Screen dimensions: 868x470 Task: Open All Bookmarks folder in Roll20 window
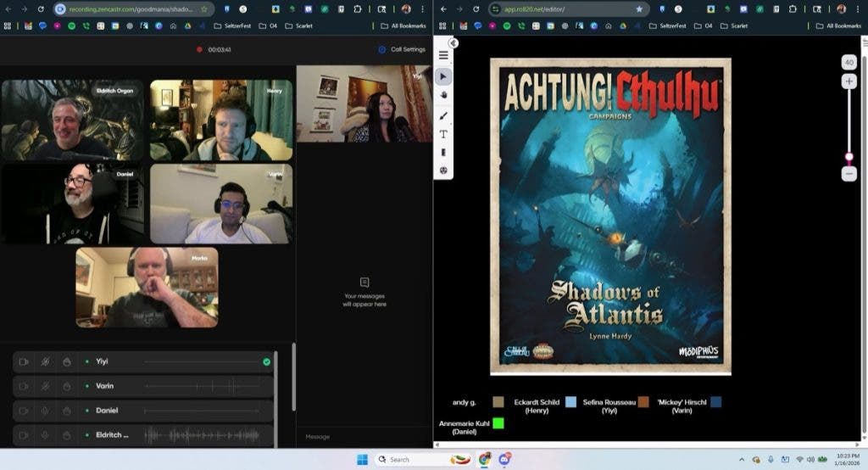838,25
